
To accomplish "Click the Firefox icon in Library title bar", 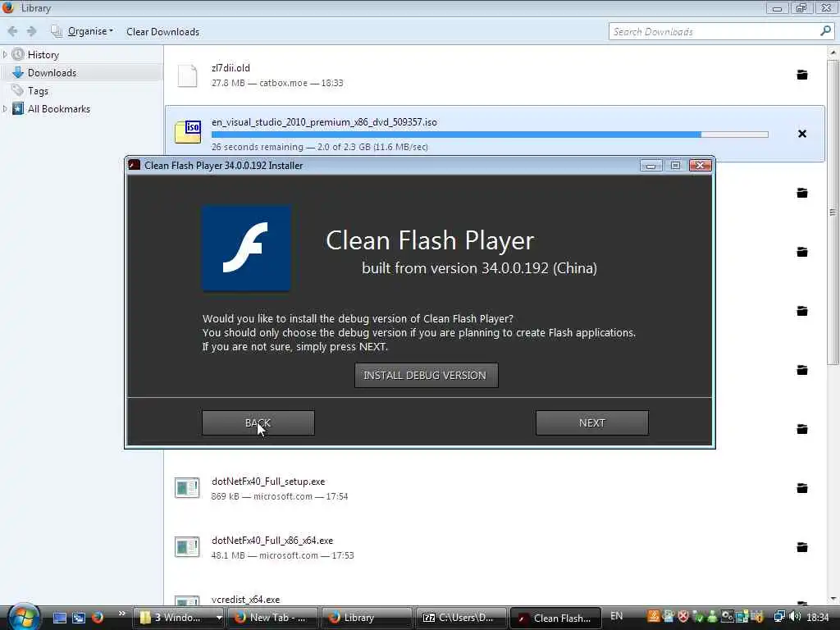I will point(8,7).
